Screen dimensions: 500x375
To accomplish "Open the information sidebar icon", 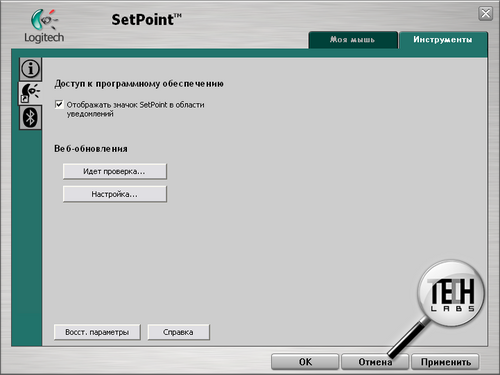I will pos(30,69).
